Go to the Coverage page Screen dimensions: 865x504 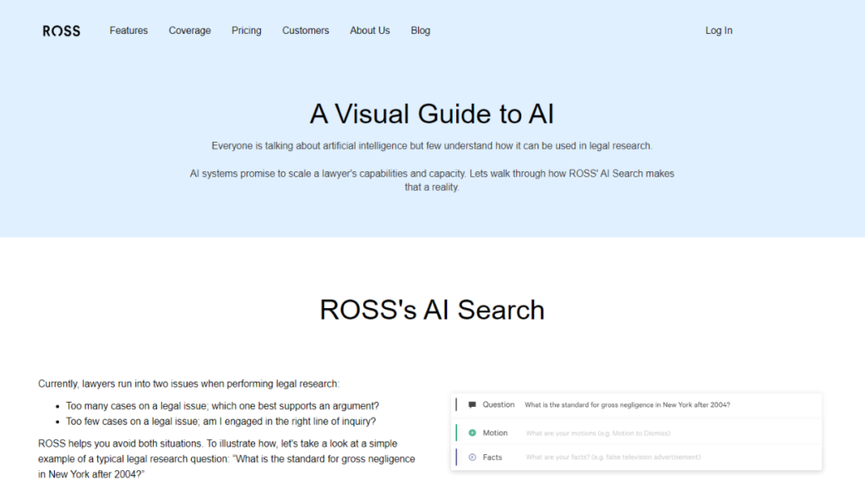point(190,31)
